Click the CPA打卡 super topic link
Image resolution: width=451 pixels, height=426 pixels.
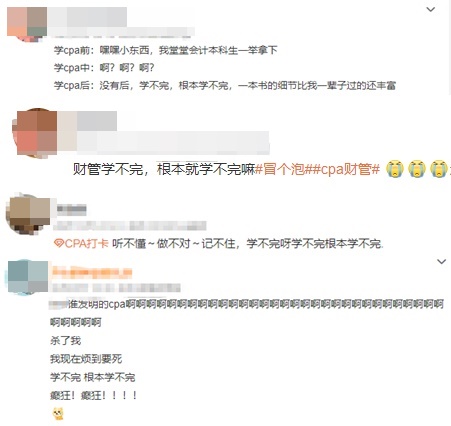click(x=86, y=244)
